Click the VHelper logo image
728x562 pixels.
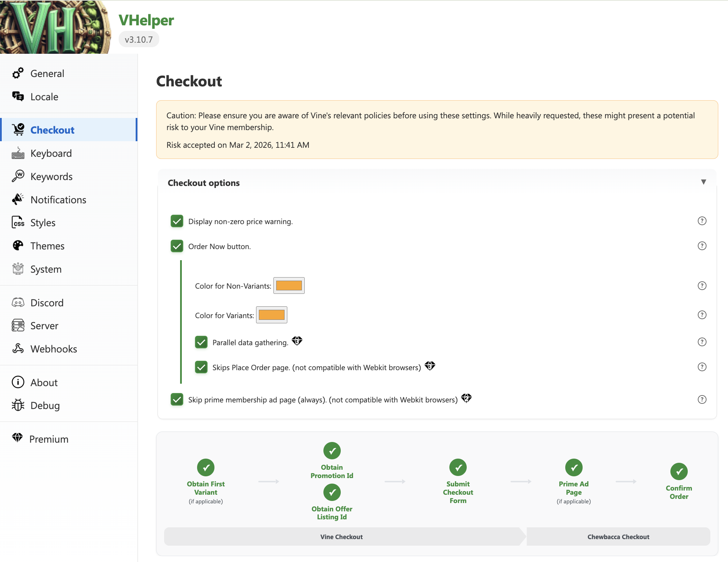(x=55, y=27)
